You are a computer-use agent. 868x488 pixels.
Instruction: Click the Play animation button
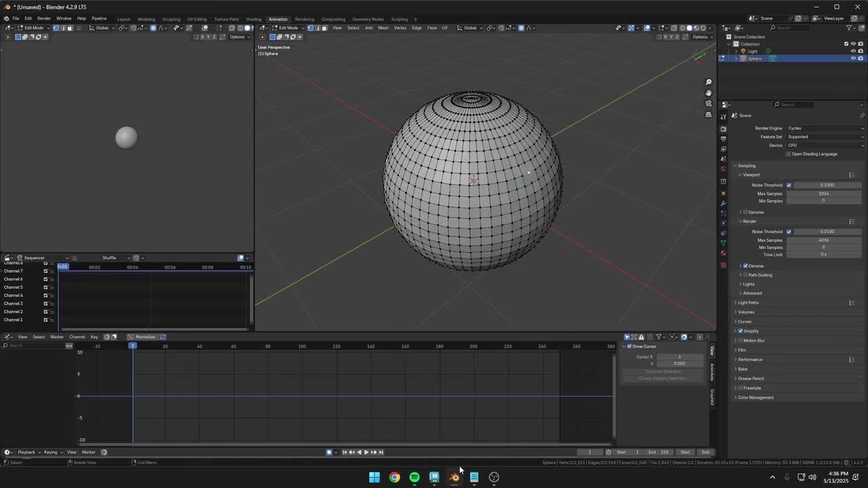pyautogui.click(x=366, y=452)
